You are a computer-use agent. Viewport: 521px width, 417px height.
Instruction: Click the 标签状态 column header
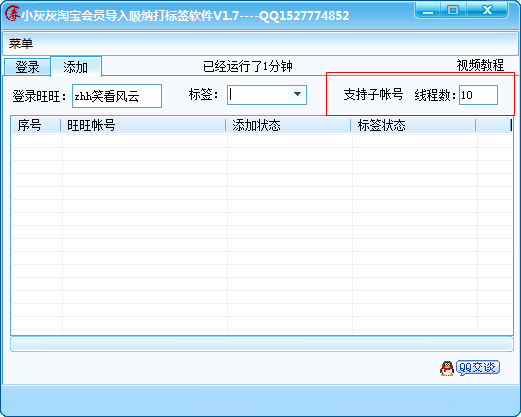tap(414, 125)
